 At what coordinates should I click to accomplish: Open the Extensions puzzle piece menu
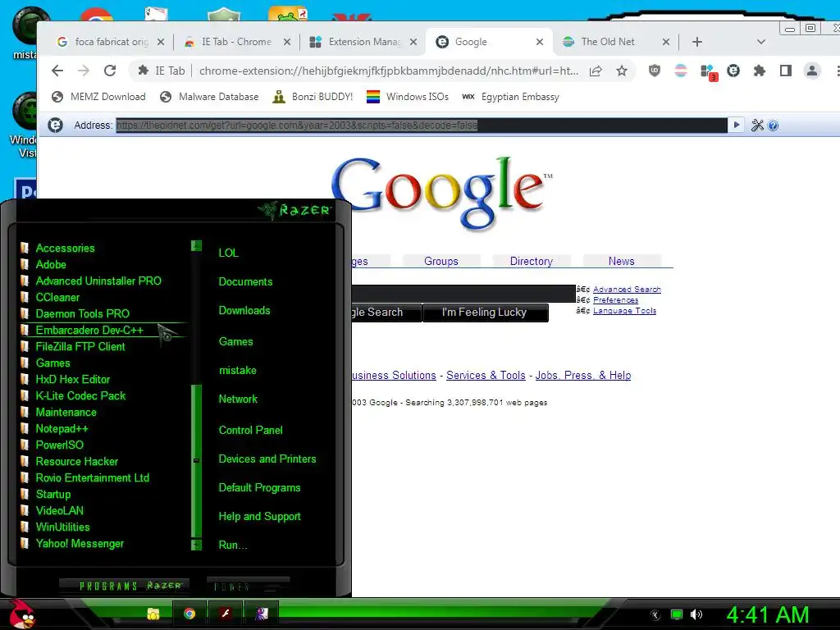pos(759,71)
